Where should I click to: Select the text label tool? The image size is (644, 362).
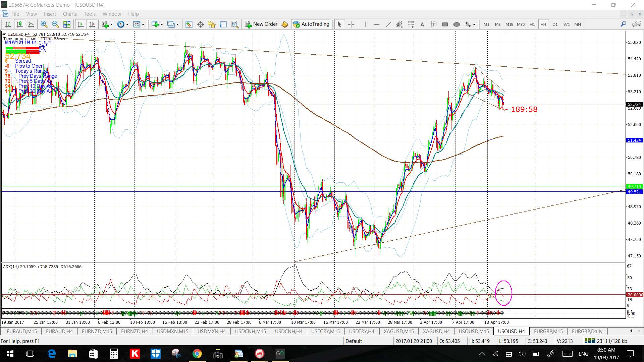[434, 24]
